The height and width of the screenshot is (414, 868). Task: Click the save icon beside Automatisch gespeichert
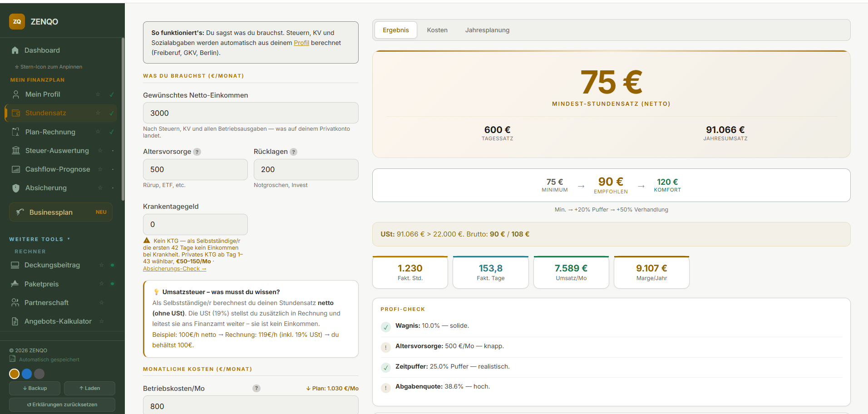tap(13, 359)
